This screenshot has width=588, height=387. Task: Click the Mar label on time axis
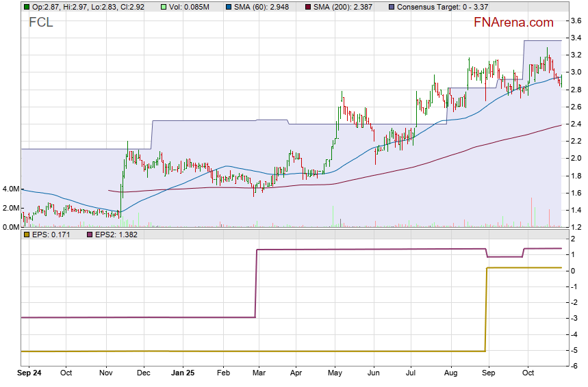[x=259, y=373]
